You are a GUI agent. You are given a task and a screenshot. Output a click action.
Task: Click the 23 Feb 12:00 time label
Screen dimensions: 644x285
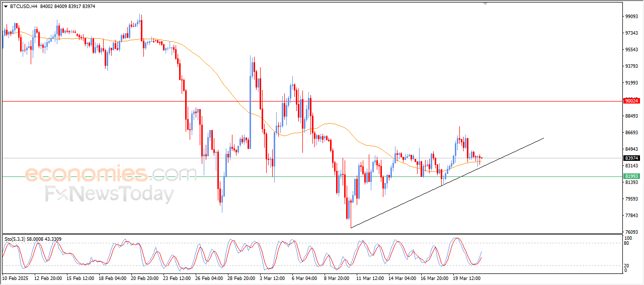coord(177,277)
